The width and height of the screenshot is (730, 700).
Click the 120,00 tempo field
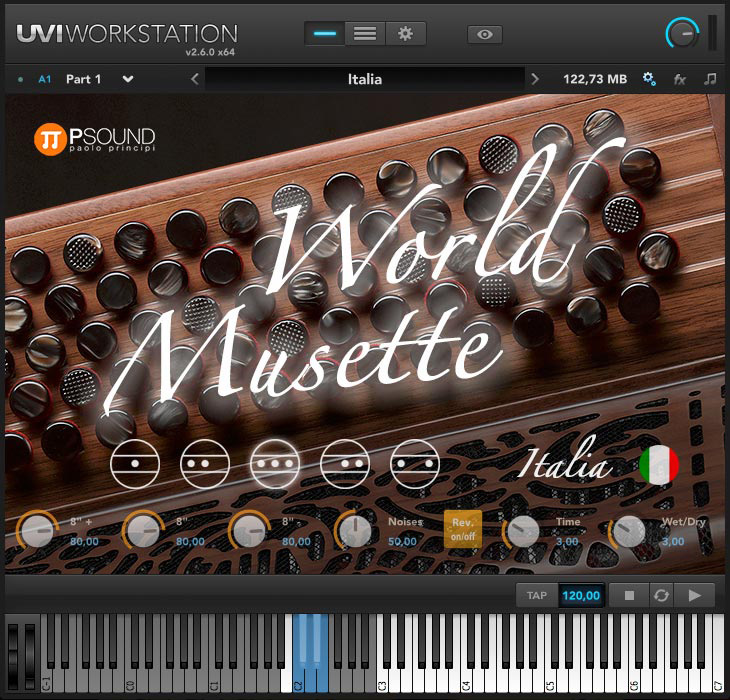pos(581,595)
